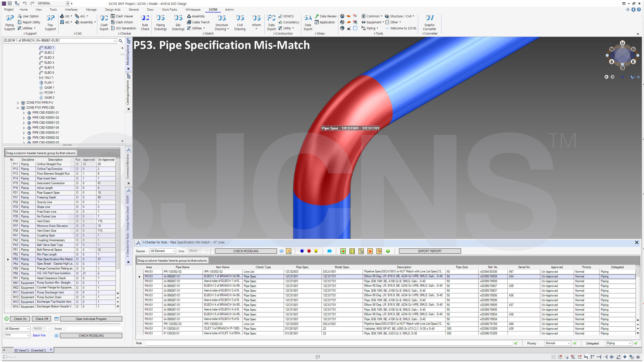
Task: Open the Inform dropdown
Action: coord(256,23)
